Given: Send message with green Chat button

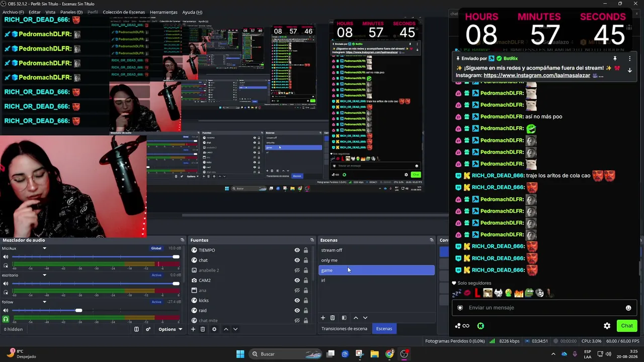Looking at the screenshot, I should (627, 326).
